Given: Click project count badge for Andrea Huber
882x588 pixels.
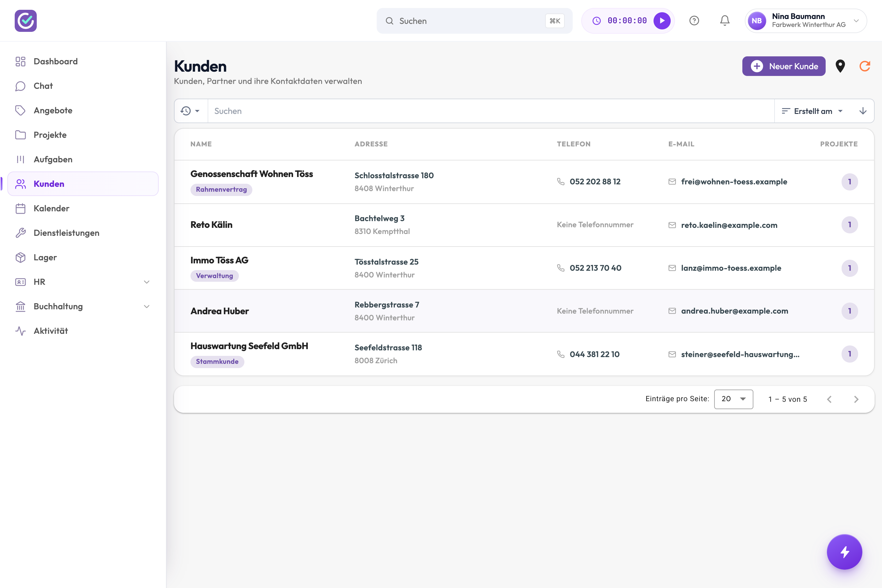Looking at the screenshot, I should tap(849, 311).
